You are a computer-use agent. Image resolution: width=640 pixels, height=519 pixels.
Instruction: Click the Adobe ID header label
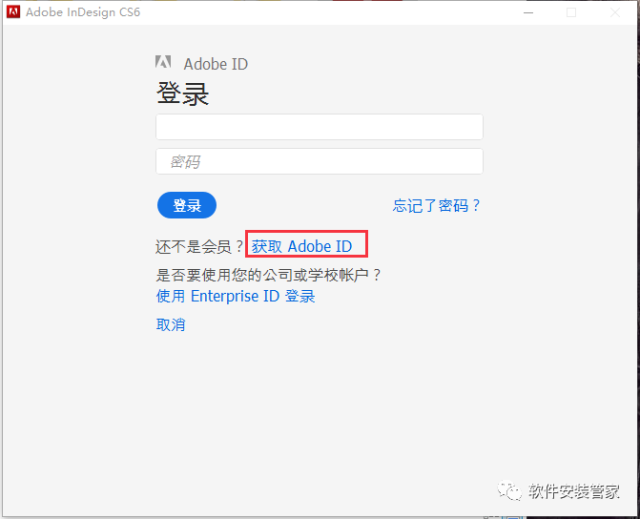(x=215, y=64)
